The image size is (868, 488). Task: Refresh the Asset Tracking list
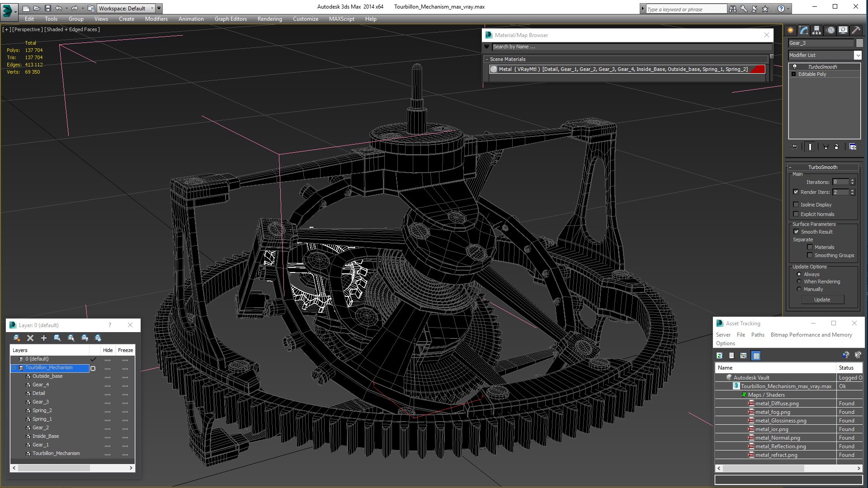(719, 356)
